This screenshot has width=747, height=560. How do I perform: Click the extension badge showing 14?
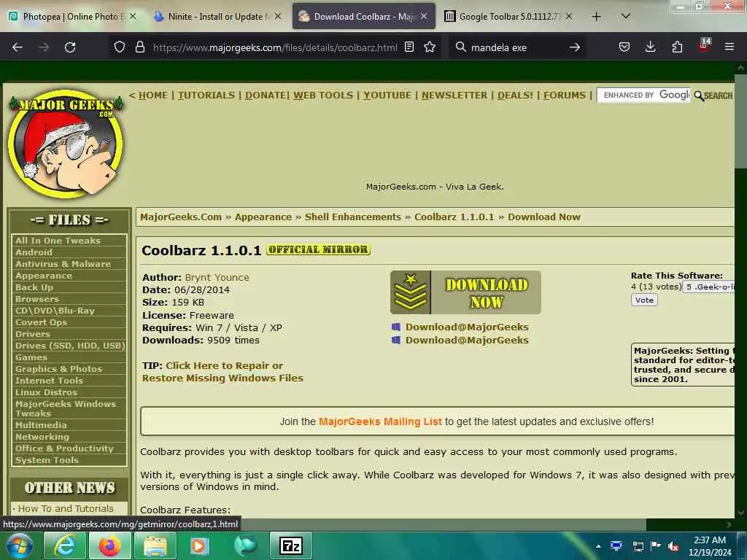[704, 45]
